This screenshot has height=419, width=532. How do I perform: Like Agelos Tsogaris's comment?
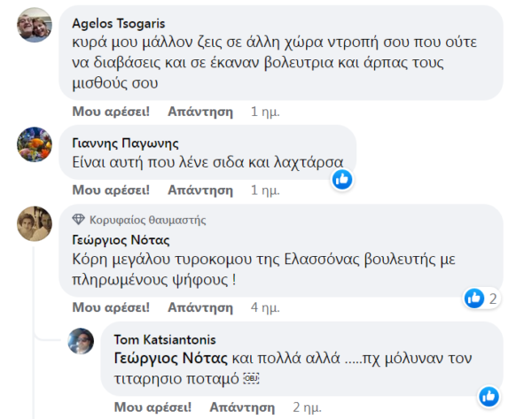[x=111, y=113]
